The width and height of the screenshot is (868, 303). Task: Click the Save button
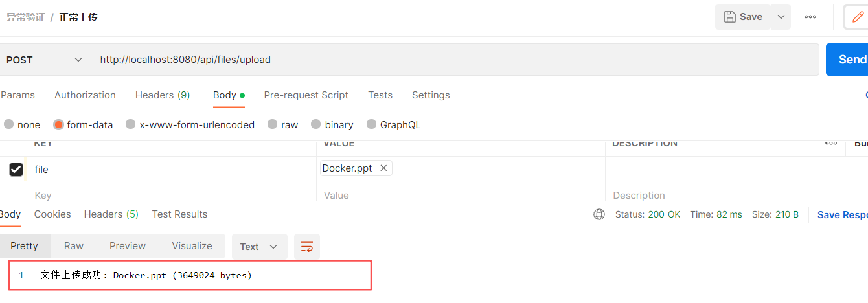743,17
